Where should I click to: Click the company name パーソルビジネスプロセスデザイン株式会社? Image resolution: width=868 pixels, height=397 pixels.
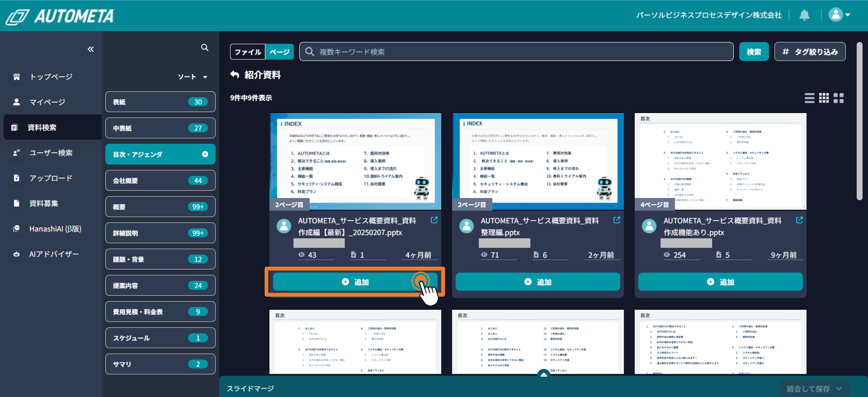tap(709, 15)
